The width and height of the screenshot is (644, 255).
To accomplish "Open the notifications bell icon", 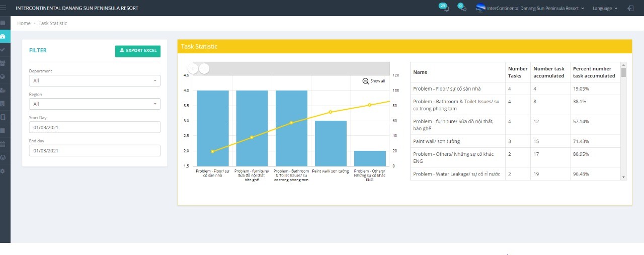I will tap(446, 9).
